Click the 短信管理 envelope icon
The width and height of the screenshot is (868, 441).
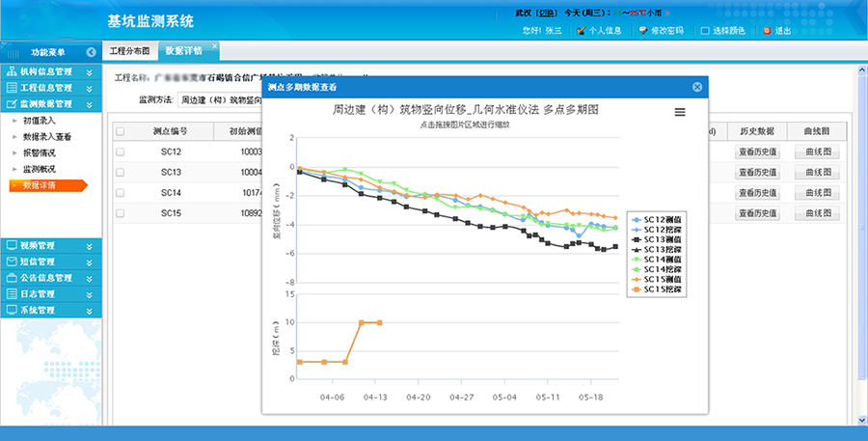pyautogui.click(x=12, y=262)
